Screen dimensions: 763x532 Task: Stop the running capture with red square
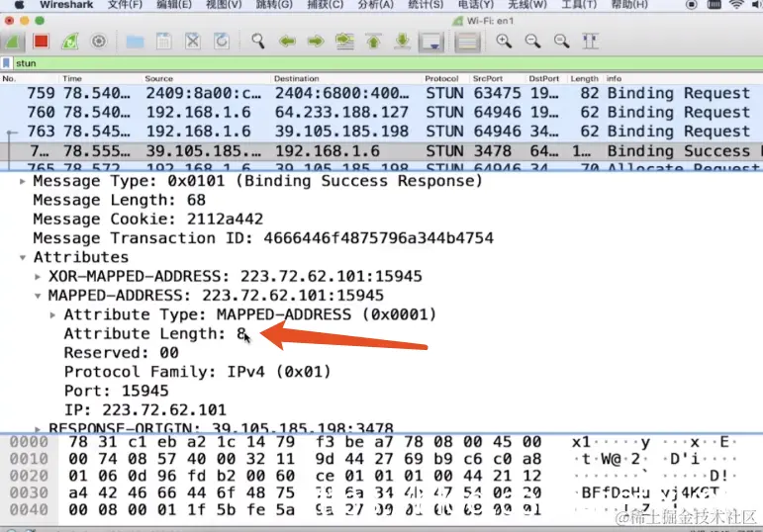(42, 42)
